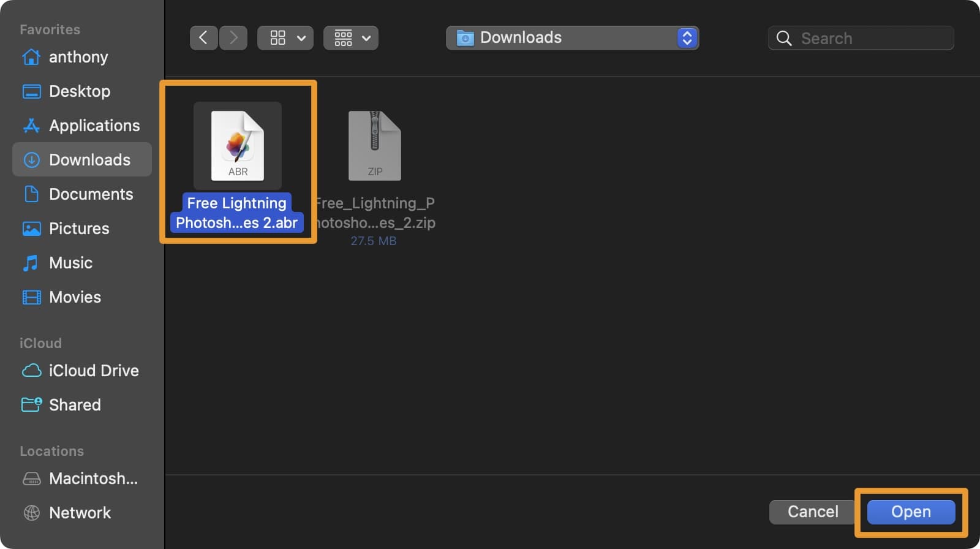Select the Free Lightning ABR file
Screen dimensions: 980x549
pos(238,146)
